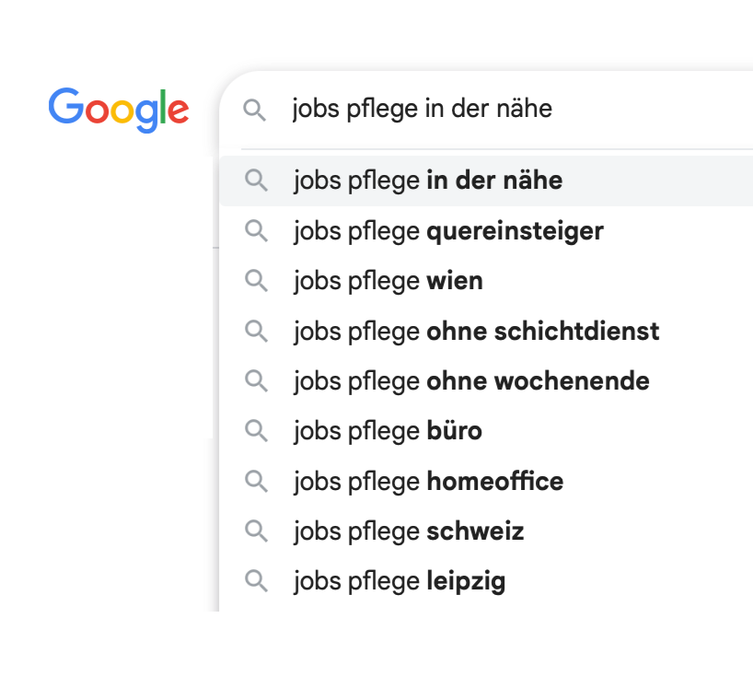Select suggestion "jobs pflege in der nähe"

click(x=428, y=181)
